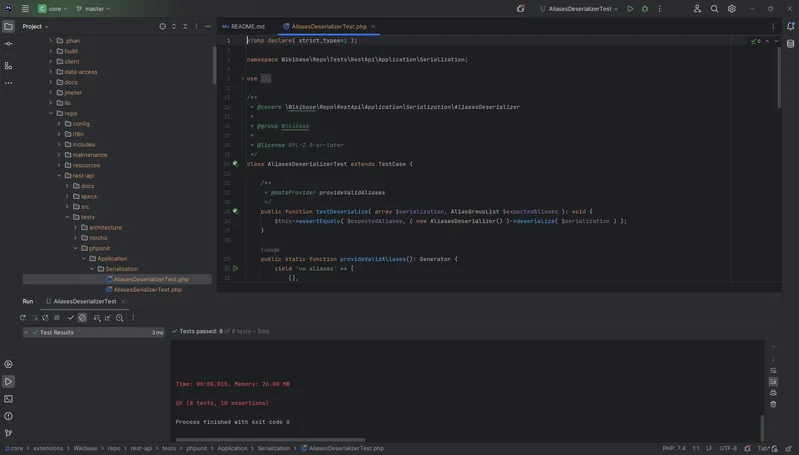Collapse the repo folder

(x=51, y=114)
